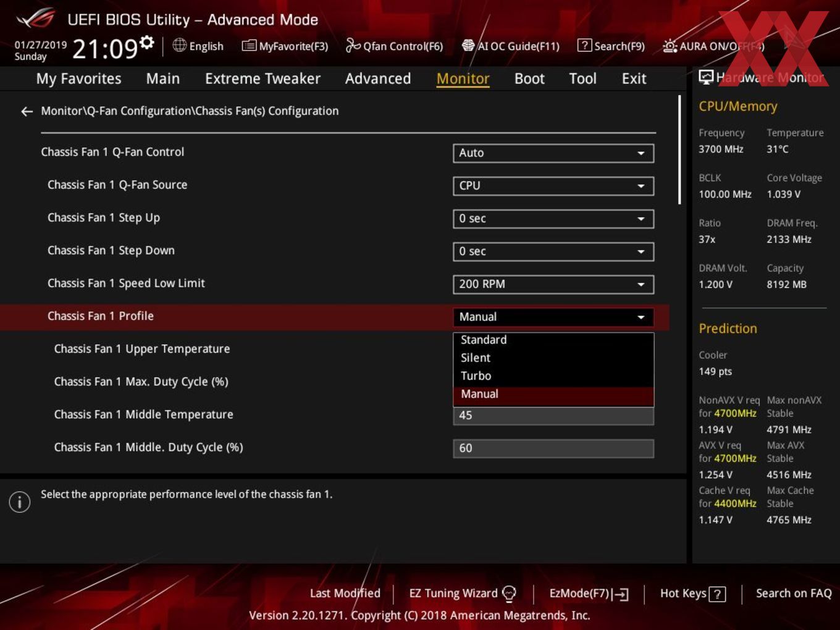Click the 4765 MHz Max Cache value
Viewport: 840px width, 630px height.
[789, 519]
